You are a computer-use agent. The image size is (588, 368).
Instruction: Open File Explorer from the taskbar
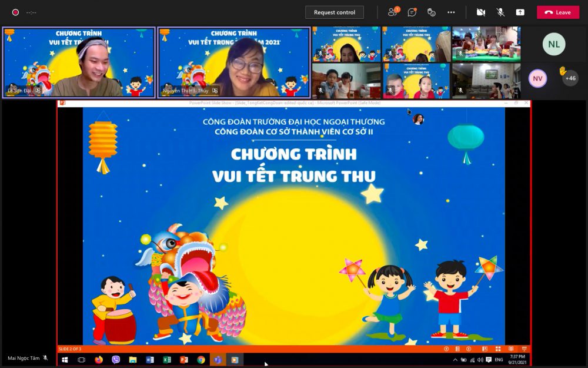point(133,360)
